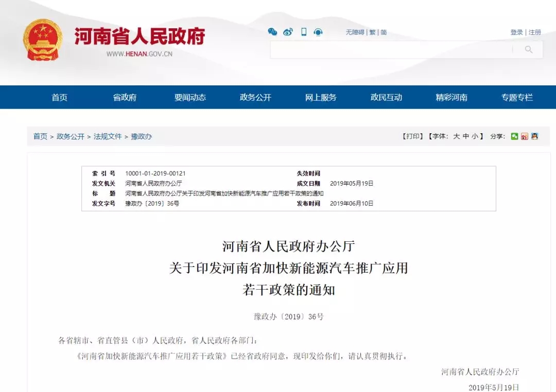Switch to the 要闻动态 section

click(190, 97)
